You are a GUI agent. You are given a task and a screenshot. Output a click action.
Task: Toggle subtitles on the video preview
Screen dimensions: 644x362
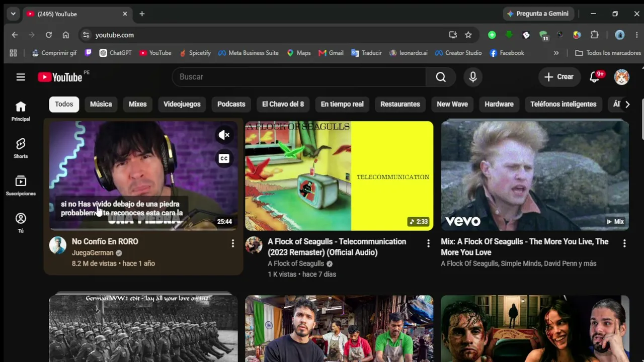click(224, 159)
